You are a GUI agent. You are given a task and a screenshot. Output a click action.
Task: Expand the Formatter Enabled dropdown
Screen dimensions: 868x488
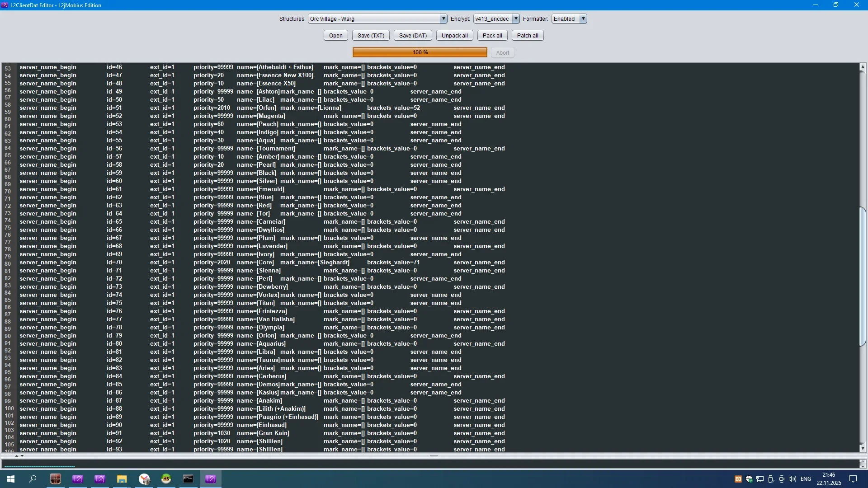click(x=583, y=19)
